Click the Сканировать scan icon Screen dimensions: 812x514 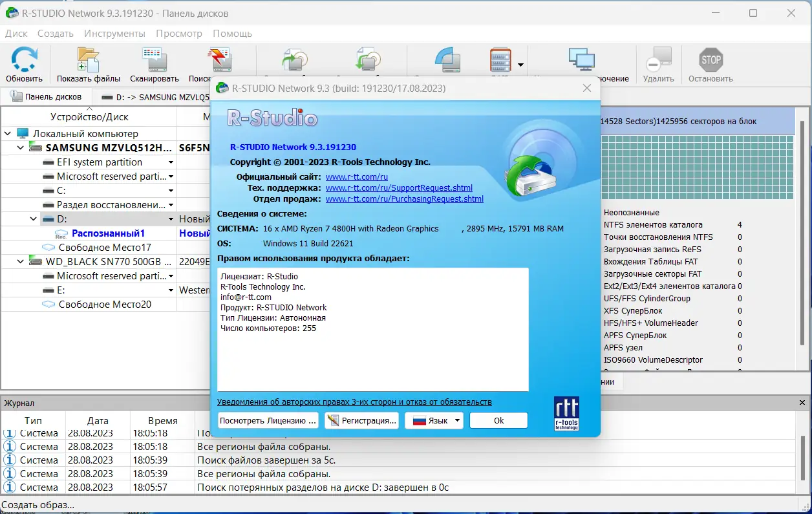click(153, 59)
